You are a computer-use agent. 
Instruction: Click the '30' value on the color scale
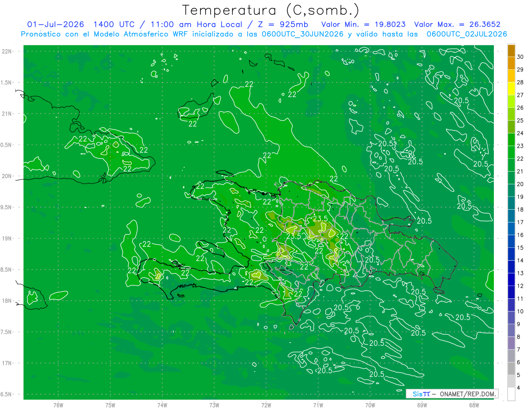[520, 56]
